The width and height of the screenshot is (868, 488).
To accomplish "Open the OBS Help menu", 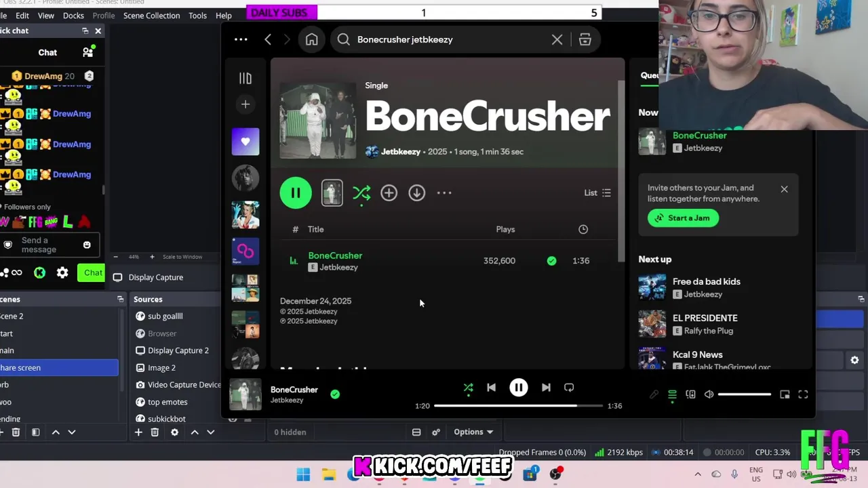I will pyautogui.click(x=224, y=16).
